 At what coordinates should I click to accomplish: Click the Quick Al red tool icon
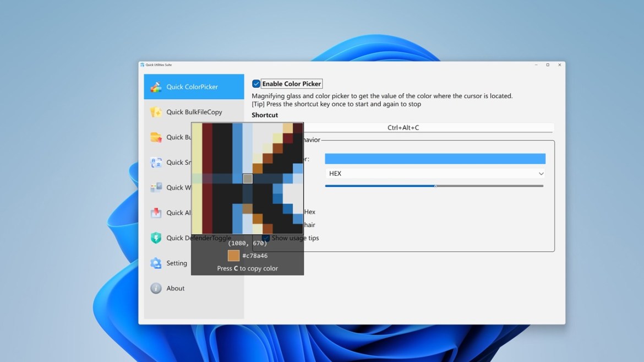[x=157, y=213]
